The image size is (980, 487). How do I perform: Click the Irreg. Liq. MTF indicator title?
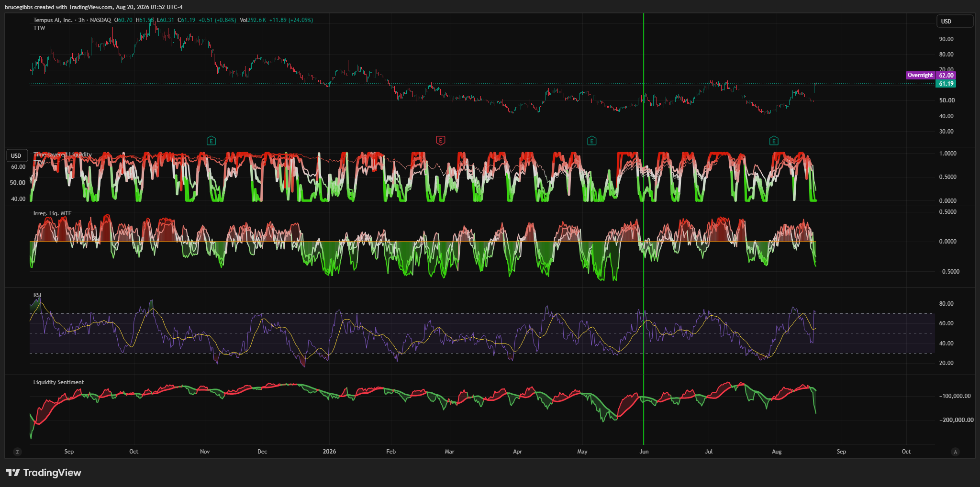point(52,213)
